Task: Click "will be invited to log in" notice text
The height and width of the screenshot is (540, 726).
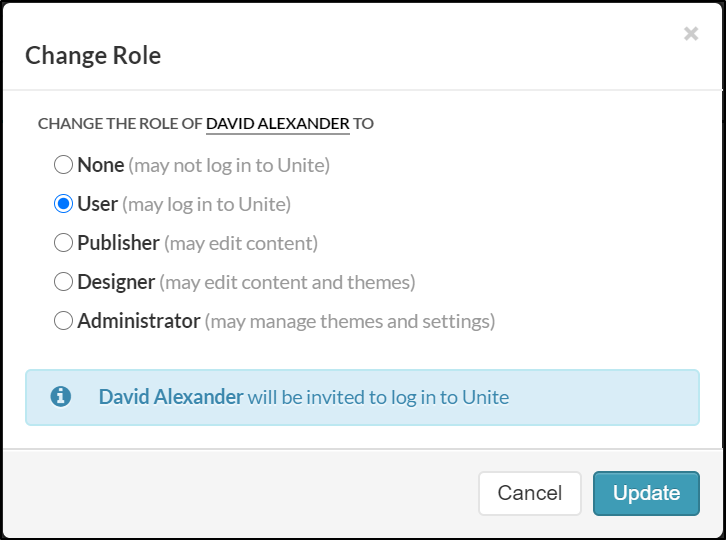Action: 378,397
